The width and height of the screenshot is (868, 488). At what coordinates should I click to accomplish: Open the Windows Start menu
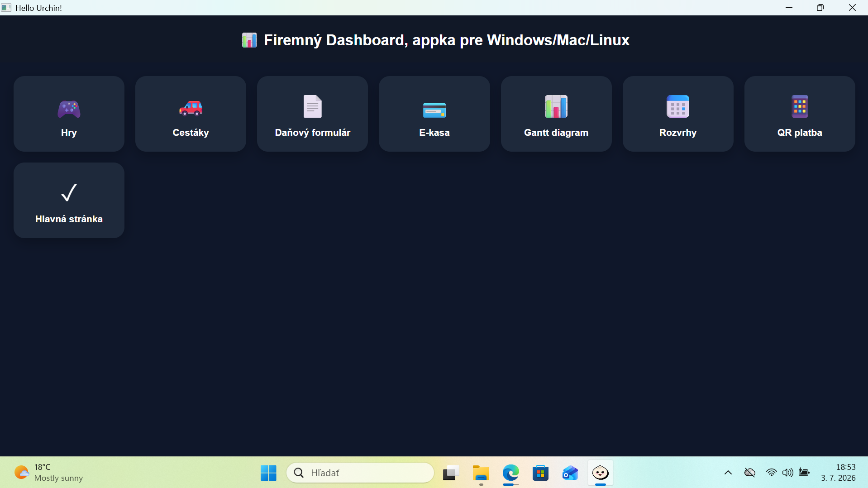268,473
